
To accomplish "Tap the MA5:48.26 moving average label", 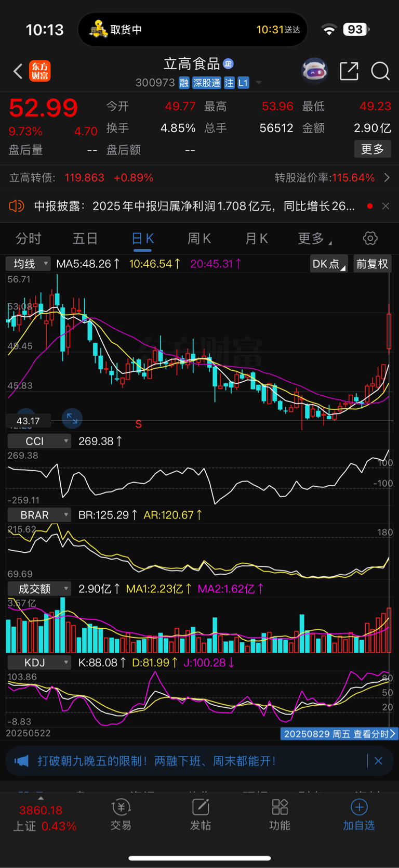I will click(88, 264).
